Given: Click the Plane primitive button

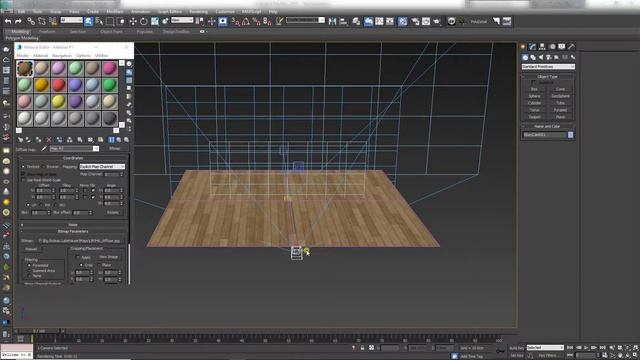Looking at the screenshot, I should 560,117.
